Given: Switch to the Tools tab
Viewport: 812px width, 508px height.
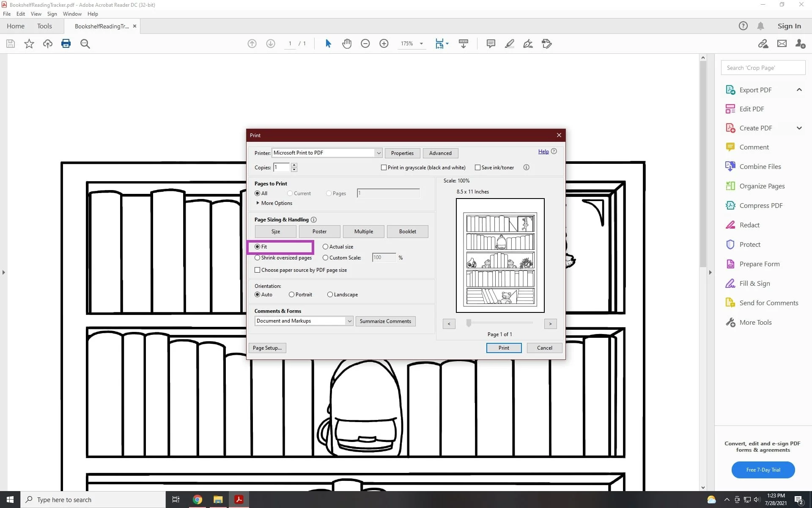Looking at the screenshot, I should [44, 26].
